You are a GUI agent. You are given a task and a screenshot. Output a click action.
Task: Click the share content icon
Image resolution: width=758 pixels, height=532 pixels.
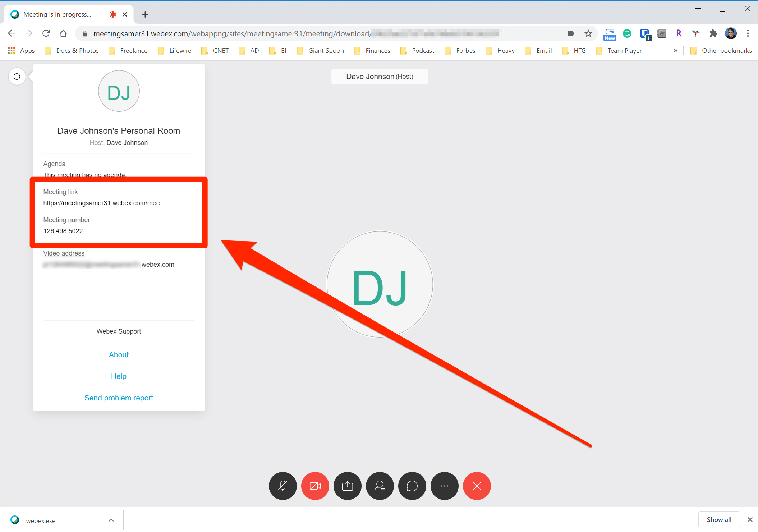click(348, 486)
